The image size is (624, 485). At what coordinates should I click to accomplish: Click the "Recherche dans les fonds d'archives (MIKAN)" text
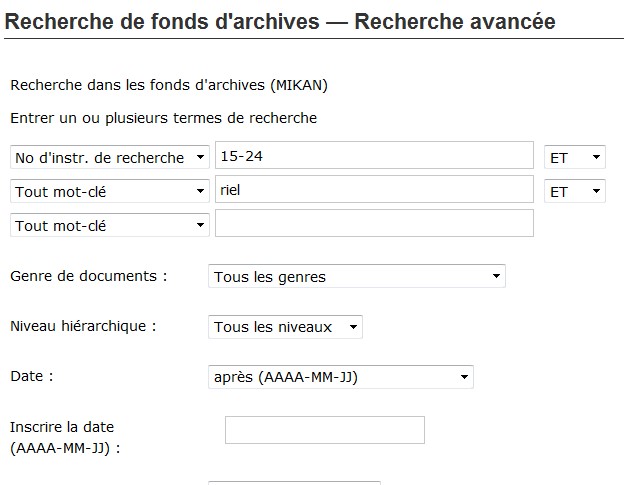169,85
